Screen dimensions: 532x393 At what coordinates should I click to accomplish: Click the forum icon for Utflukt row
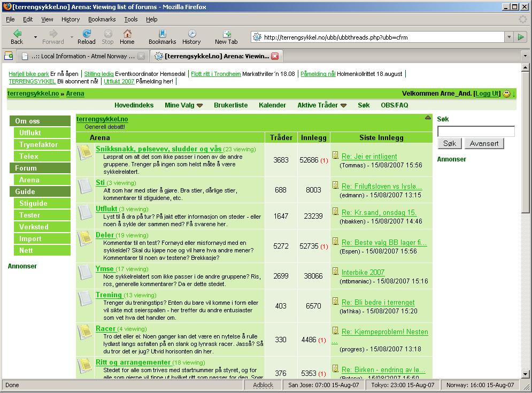[x=85, y=212]
